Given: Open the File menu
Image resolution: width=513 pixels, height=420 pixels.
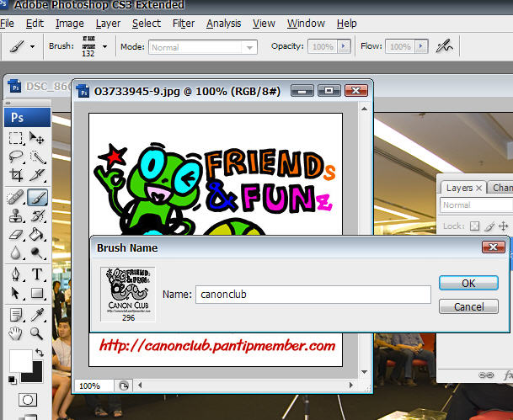Looking at the screenshot, I should coord(7,24).
